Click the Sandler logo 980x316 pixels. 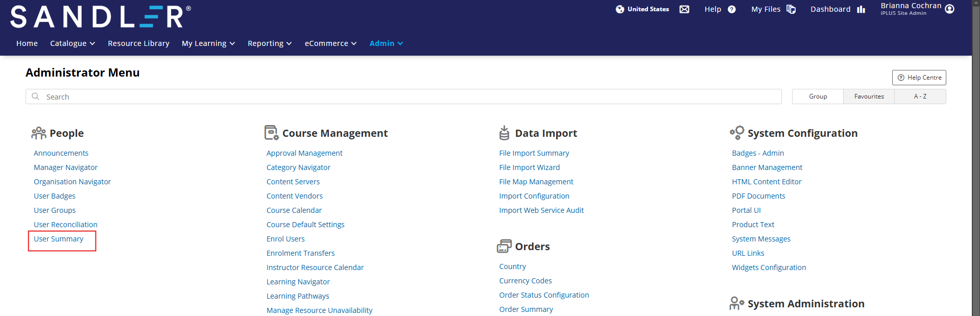[101, 17]
